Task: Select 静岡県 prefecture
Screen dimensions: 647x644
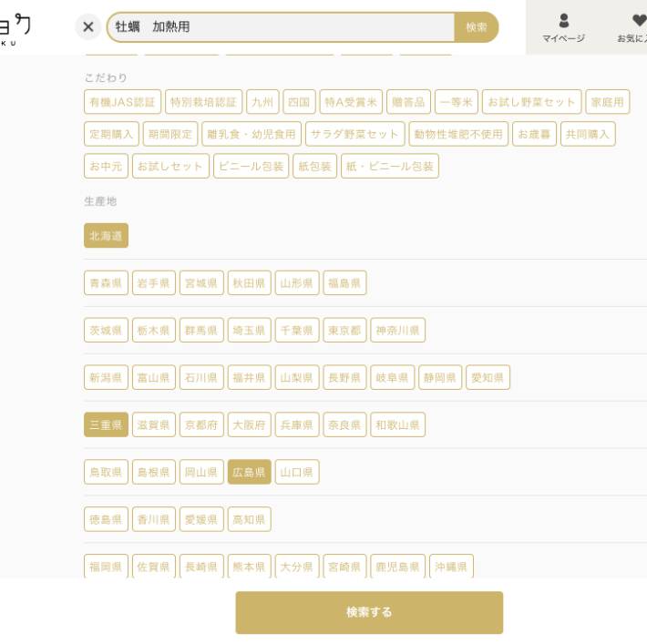Action: 440,377
